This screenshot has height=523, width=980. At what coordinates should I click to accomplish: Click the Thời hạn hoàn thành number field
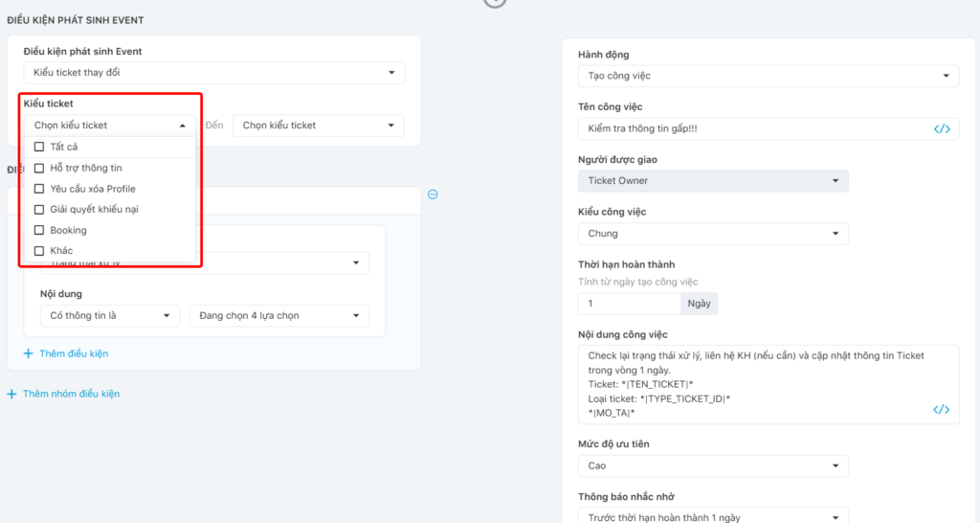629,303
